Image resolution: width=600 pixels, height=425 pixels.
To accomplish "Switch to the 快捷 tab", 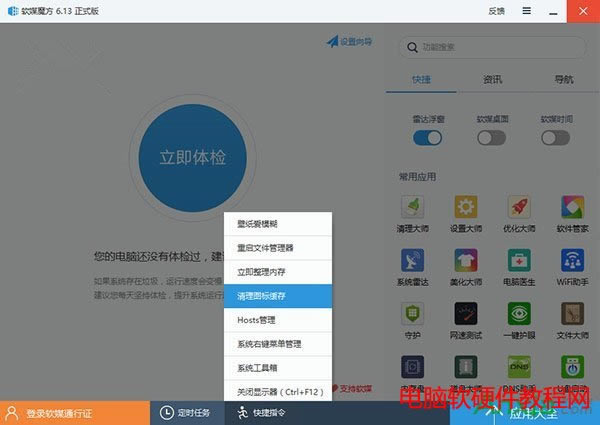I will point(421,80).
